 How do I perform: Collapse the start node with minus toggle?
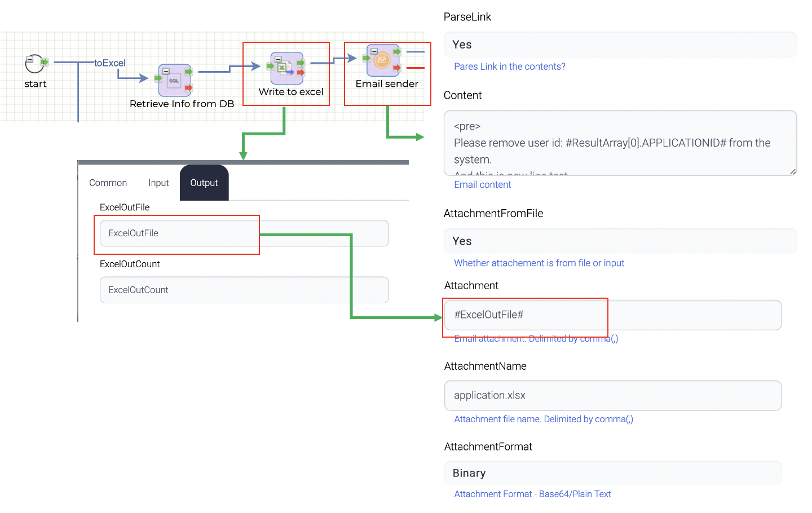click(x=29, y=59)
